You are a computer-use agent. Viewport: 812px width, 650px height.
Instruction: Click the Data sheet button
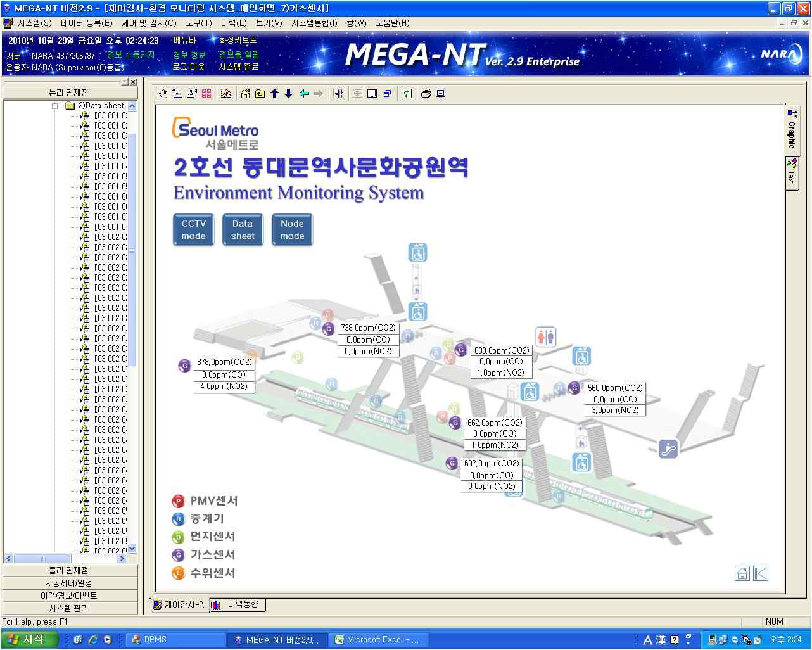pyautogui.click(x=243, y=229)
